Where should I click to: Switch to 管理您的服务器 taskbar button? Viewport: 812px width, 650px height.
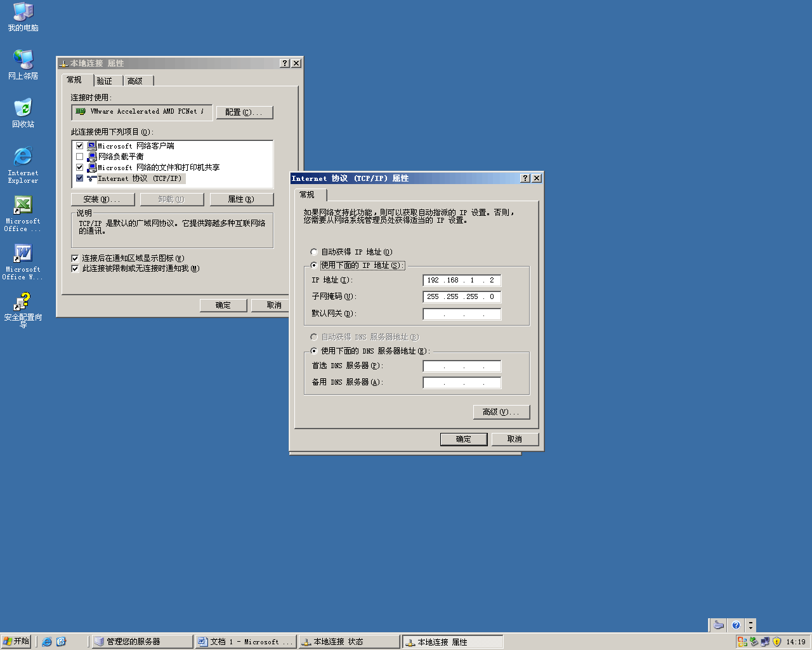[x=142, y=642]
